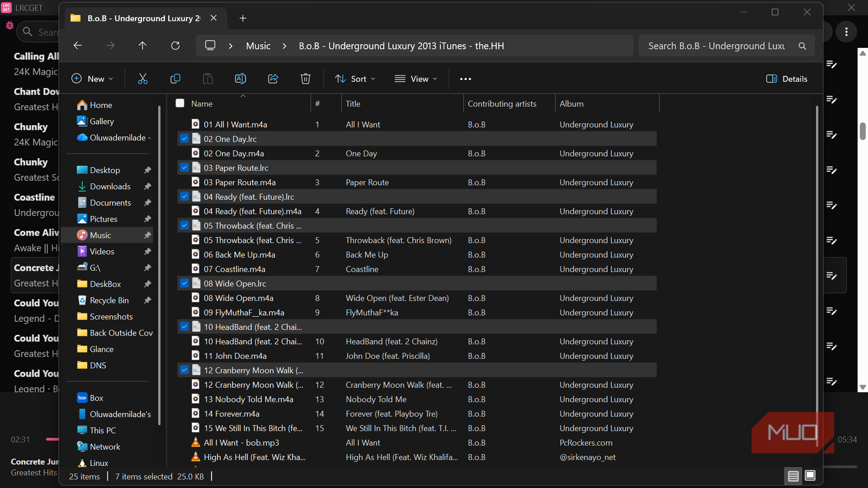
Task: Click the Cut scissors icon
Action: tap(143, 79)
